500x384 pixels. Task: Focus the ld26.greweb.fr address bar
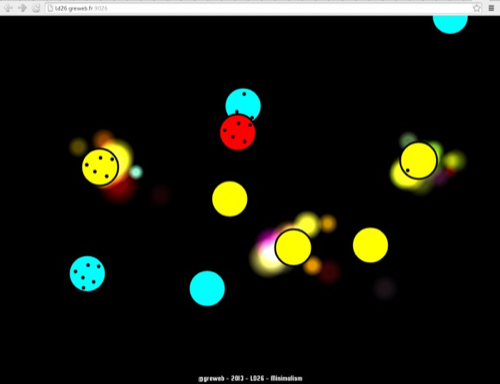[264, 8]
